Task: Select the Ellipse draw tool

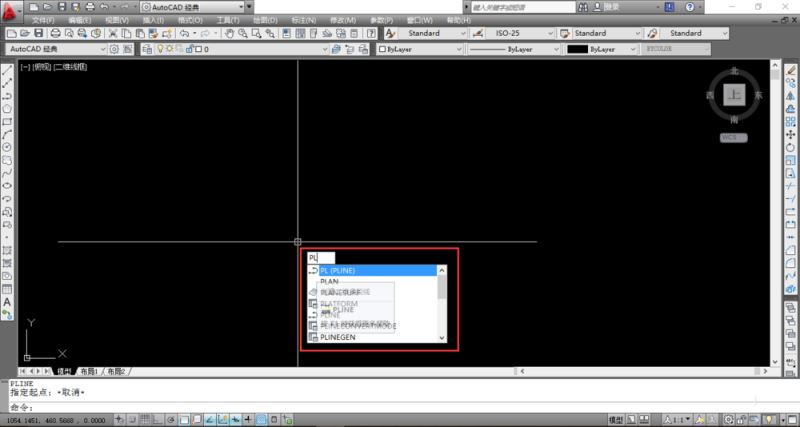Action: pos(7,186)
